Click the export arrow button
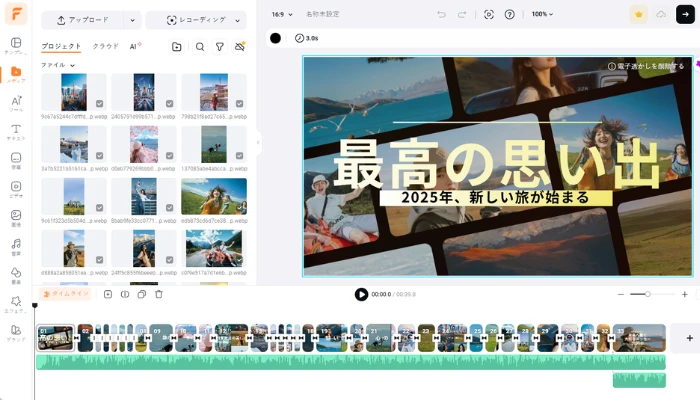The image size is (700, 400). click(x=685, y=14)
